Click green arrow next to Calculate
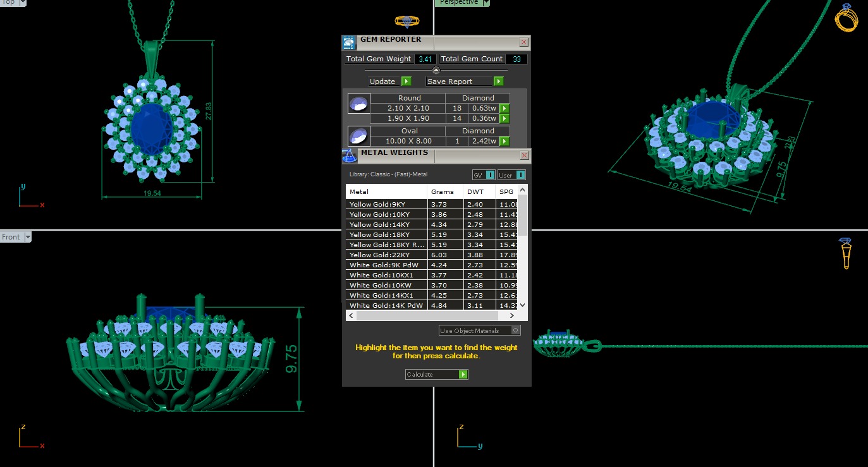 click(x=463, y=375)
